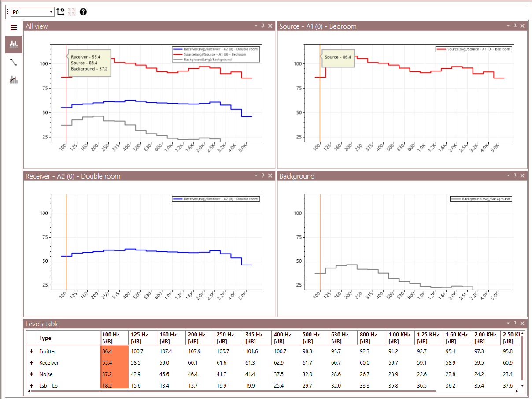The height and width of the screenshot is (399, 532).
Task: Click the Emitter 107.9 cell at 200 Hz
Action: [200, 351]
